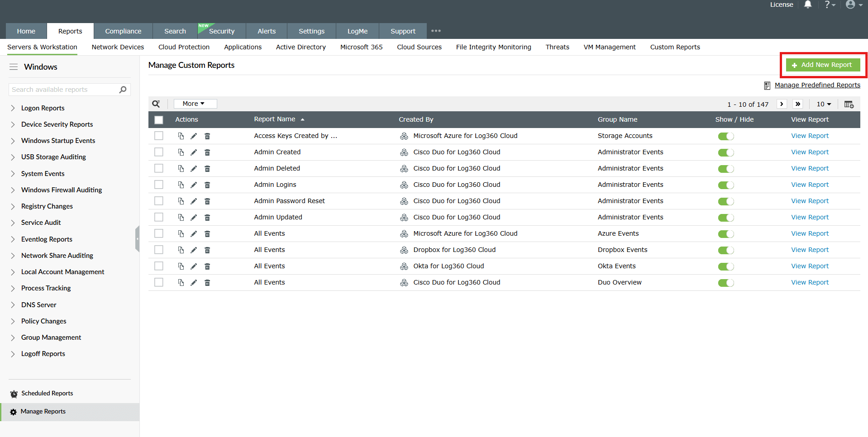Click the License link
This screenshot has height=437, width=868.
coord(782,5)
